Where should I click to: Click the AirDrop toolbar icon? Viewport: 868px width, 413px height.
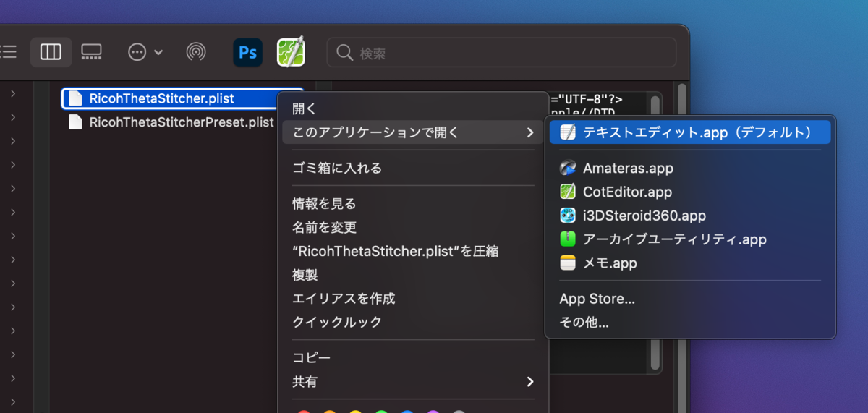pos(195,52)
